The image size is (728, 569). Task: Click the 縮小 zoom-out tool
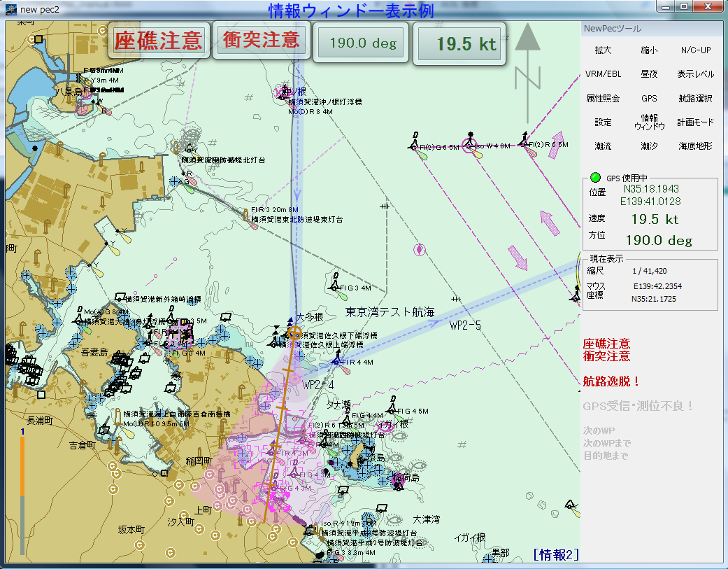[648, 50]
